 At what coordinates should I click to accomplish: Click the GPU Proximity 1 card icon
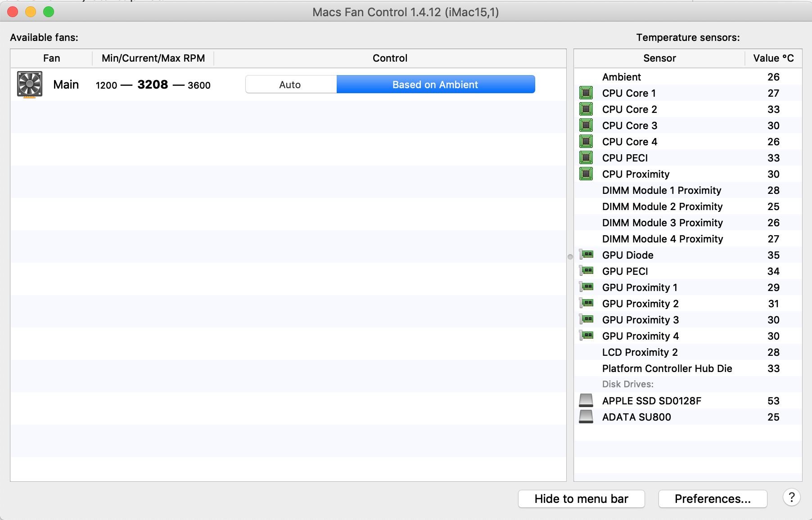[x=586, y=287]
